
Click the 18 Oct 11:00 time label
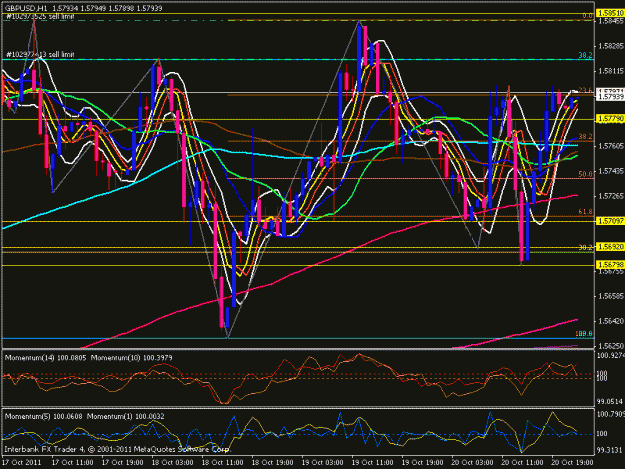[222, 462]
